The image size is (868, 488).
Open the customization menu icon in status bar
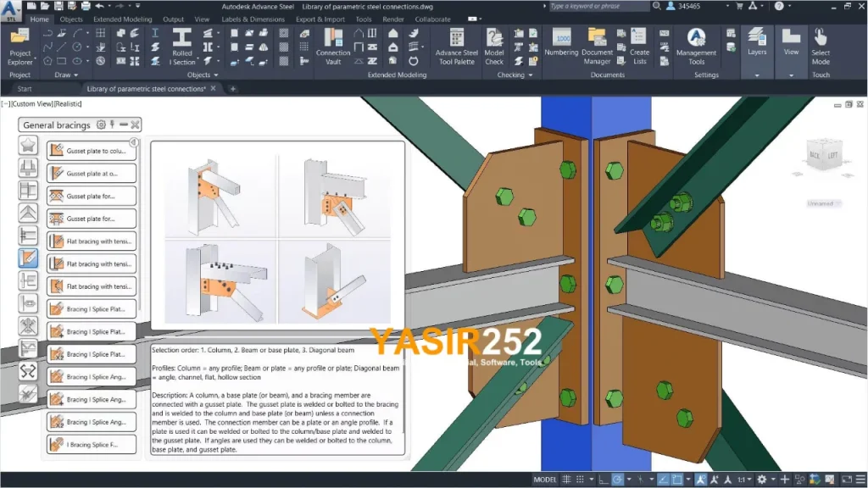click(860, 480)
